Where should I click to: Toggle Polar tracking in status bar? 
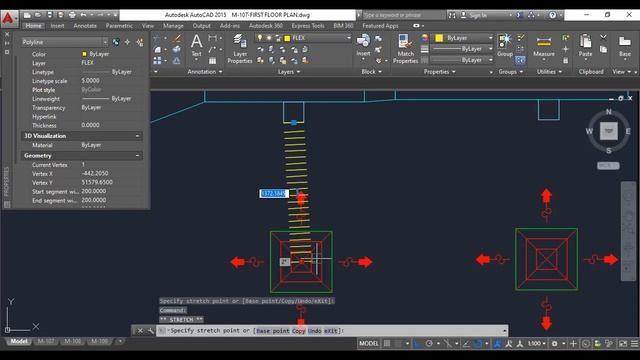coord(429,344)
